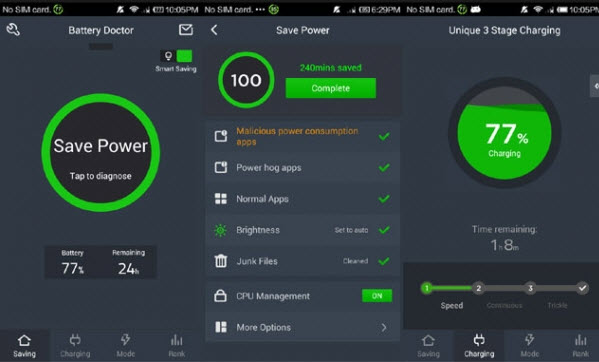Expand More Options with the chevron arrow

pyautogui.click(x=384, y=327)
